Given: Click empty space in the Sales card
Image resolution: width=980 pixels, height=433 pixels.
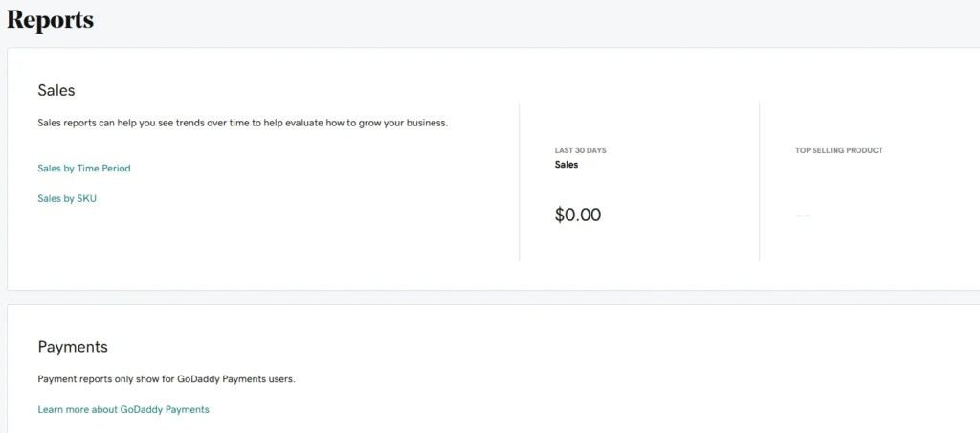Looking at the screenshot, I should (x=281, y=250).
